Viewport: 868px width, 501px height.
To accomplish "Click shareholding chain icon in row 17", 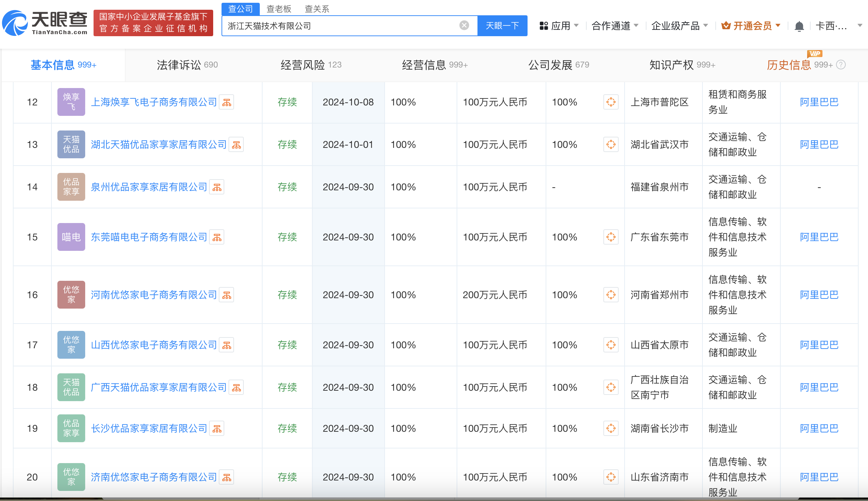I will [x=611, y=345].
